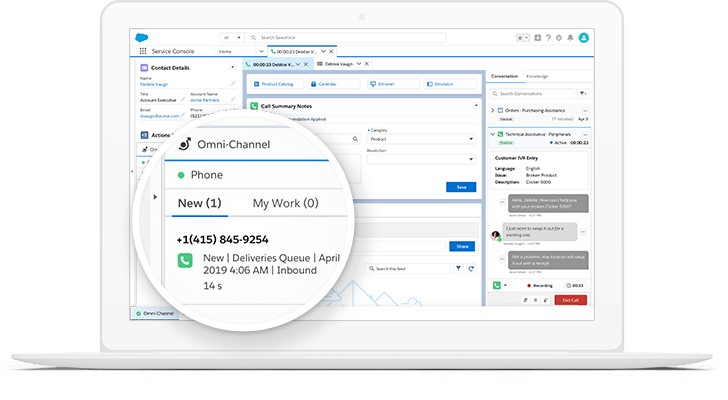Select the New (1) tab
This screenshot has width=728, height=400.
199,203
